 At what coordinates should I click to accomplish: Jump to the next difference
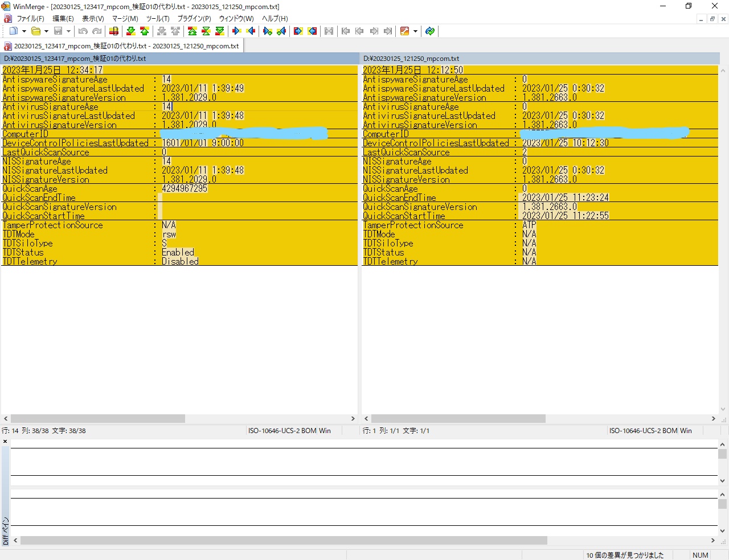131,31
